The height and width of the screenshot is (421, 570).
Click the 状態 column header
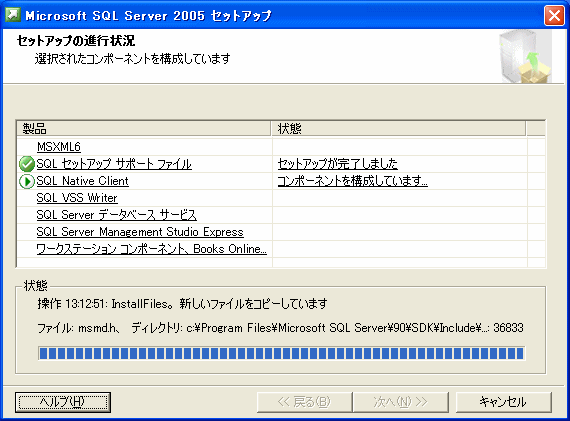(x=398, y=129)
